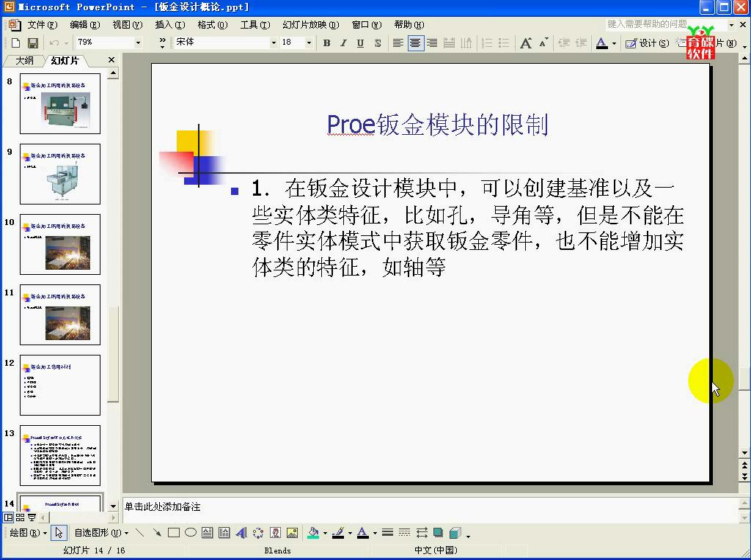The height and width of the screenshot is (560, 751).
Task: Apply bold formatting
Action: [326, 43]
